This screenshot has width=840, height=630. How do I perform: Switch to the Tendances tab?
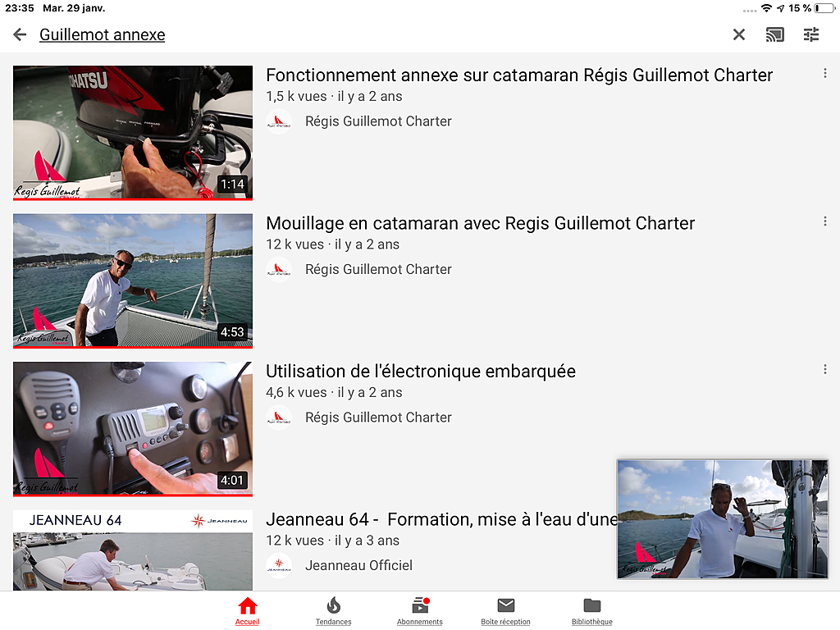click(333, 610)
